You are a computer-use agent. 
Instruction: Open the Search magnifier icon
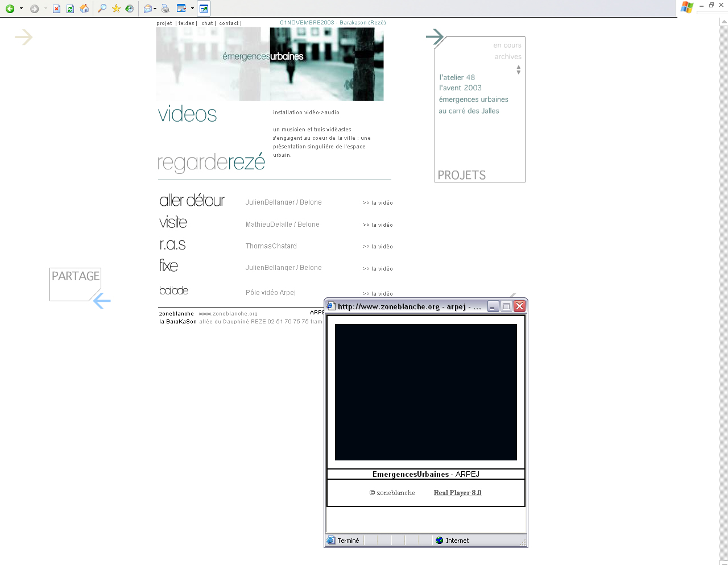(102, 9)
